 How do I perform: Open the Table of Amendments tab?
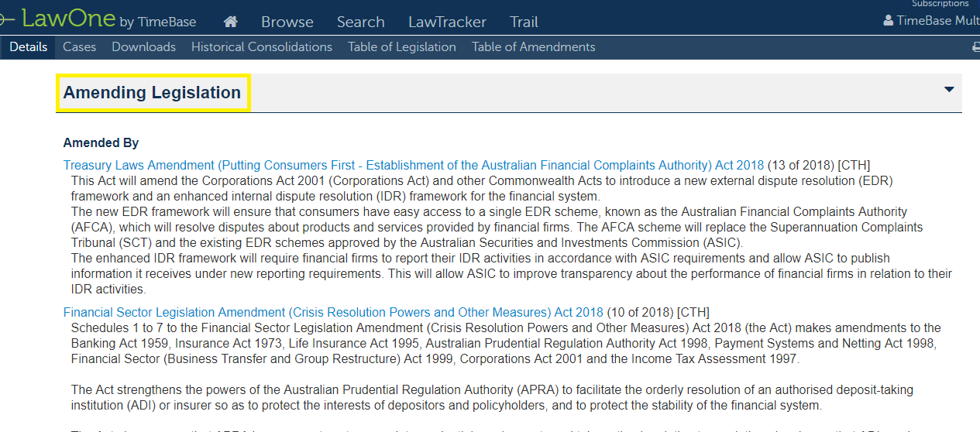click(x=534, y=47)
